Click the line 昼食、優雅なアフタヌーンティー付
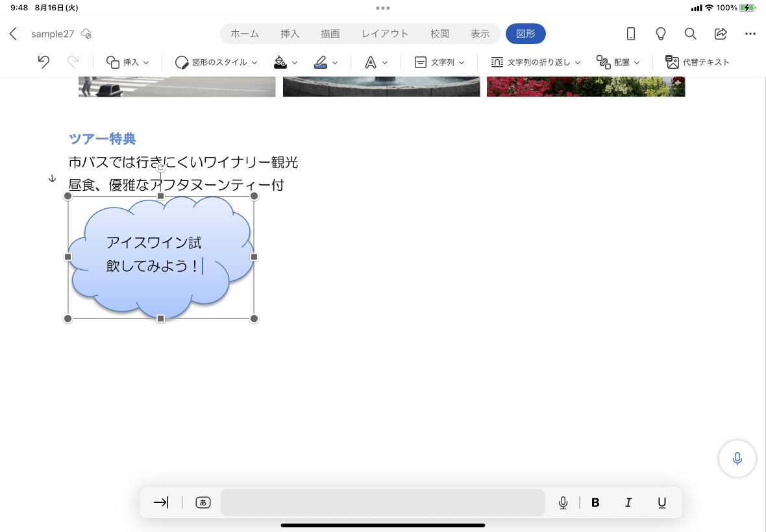 click(177, 185)
